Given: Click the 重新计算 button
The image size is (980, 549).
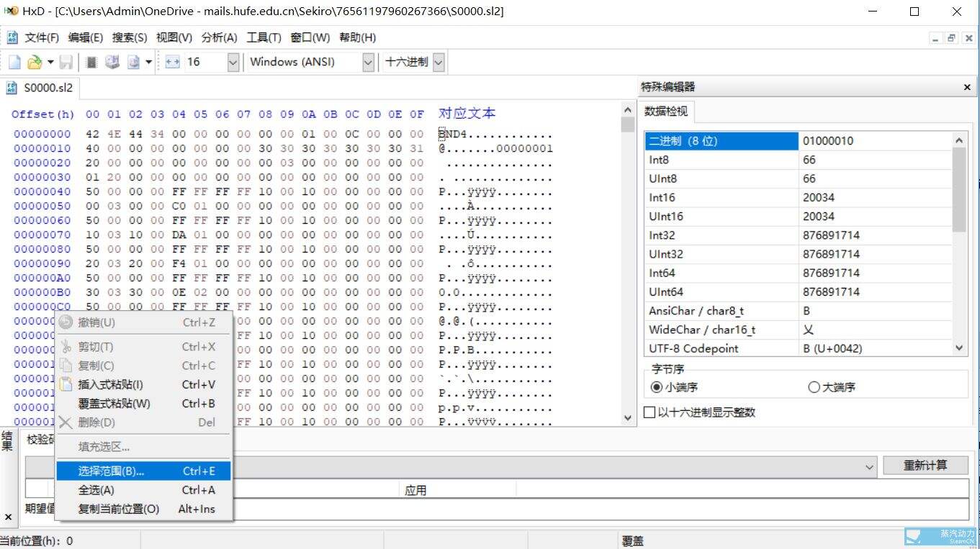Looking at the screenshot, I should pos(925,466).
